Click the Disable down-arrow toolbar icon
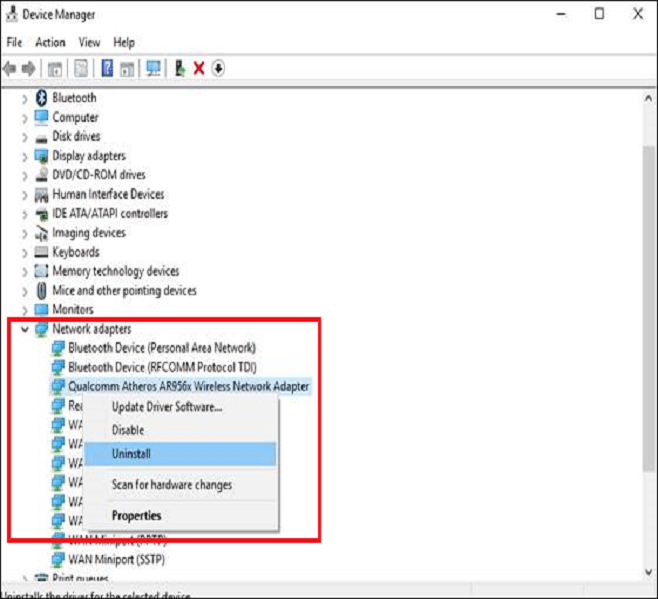The height and width of the screenshot is (599, 658). (x=218, y=68)
